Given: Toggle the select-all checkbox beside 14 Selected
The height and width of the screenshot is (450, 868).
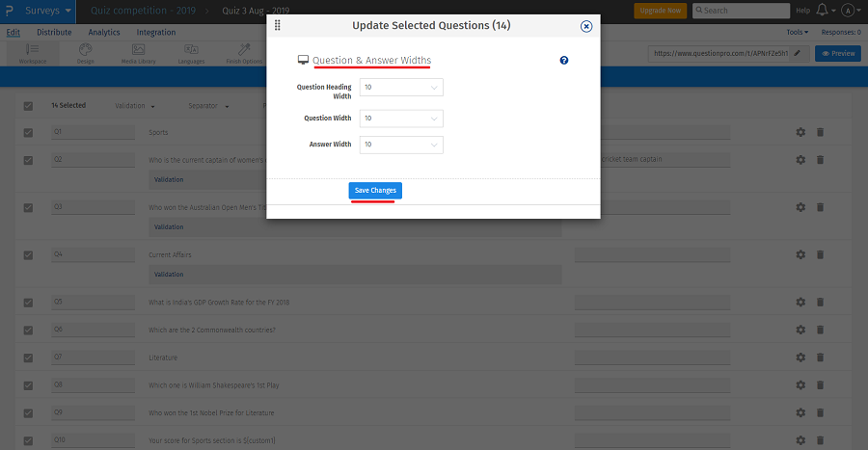Looking at the screenshot, I should click(x=28, y=106).
